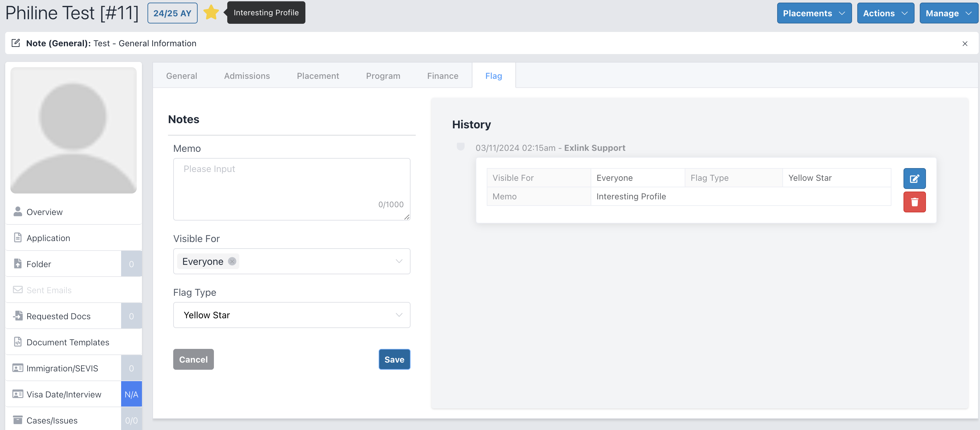Click the Philine Test [#11] title
Image resolution: width=980 pixels, height=430 pixels.
(x=72, y=13)
